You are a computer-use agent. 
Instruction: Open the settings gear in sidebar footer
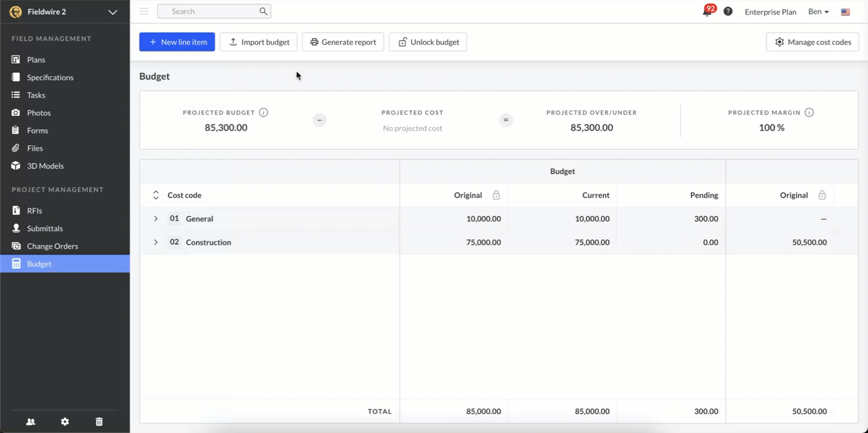tap(65, 422)
